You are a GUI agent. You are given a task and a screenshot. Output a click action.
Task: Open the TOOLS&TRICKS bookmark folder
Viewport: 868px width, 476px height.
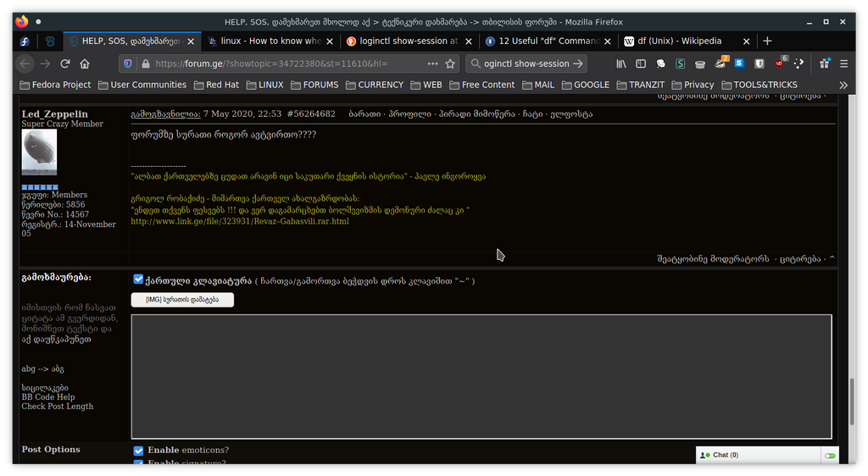pos(759,86)
